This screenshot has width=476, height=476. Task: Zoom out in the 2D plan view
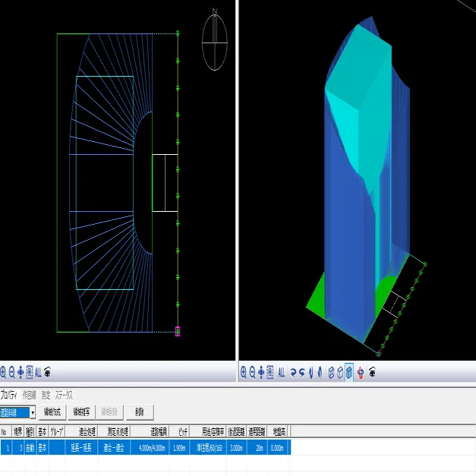pyautogui.click(x=12, y=372)
